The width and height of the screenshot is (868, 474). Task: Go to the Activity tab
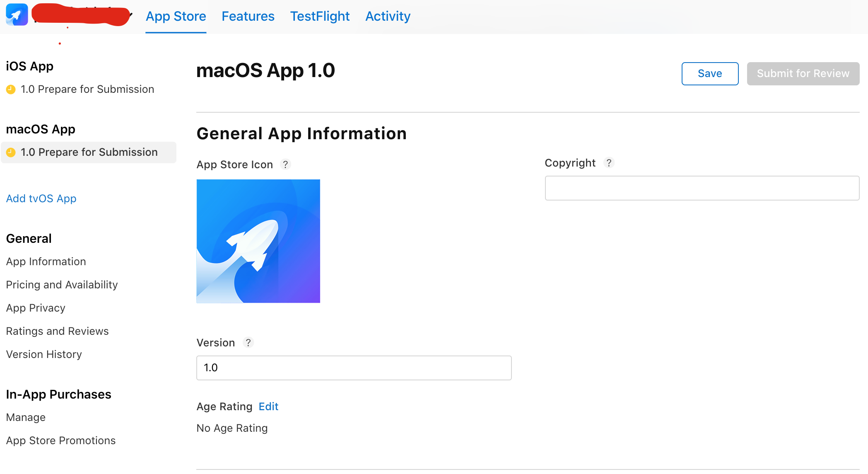coord(388,16)
